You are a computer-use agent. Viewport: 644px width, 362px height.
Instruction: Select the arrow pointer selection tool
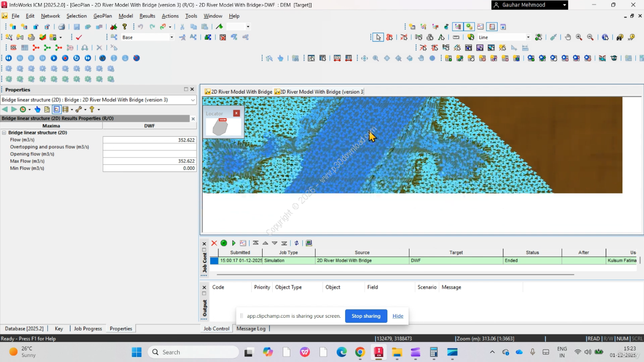(378, 37)
